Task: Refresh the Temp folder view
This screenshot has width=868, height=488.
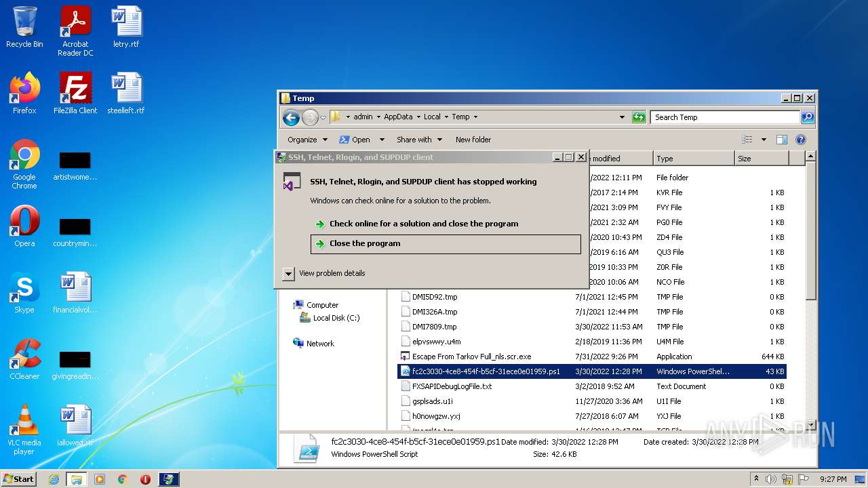Action: pyautogui.click(x=639, y=117)
